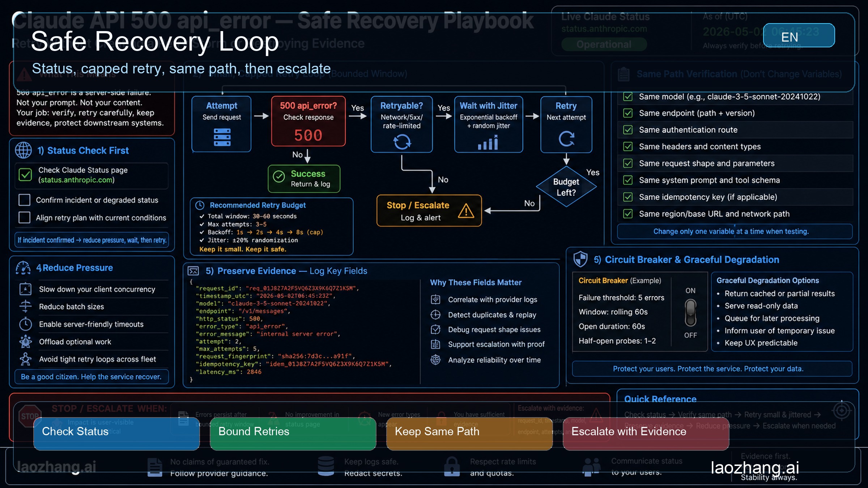Click 'Keep it small. Keep it safe.' text
868x488 pixels.
pos(243,249)
